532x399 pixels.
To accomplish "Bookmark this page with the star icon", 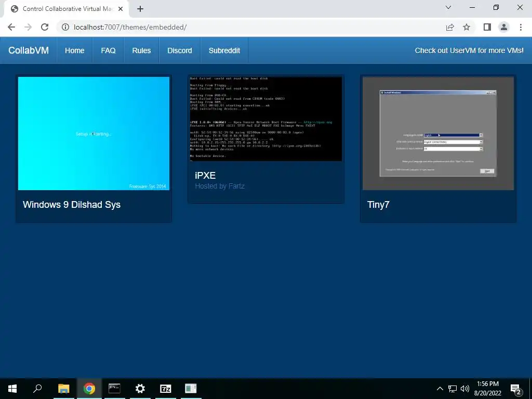I will click(467, 27).
